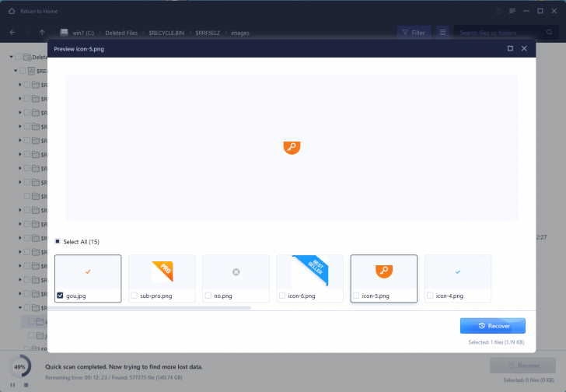Viewport: 566px width, 392px height.
Task: Check the icon-4.png checkbox
Action: pos(430,296)
